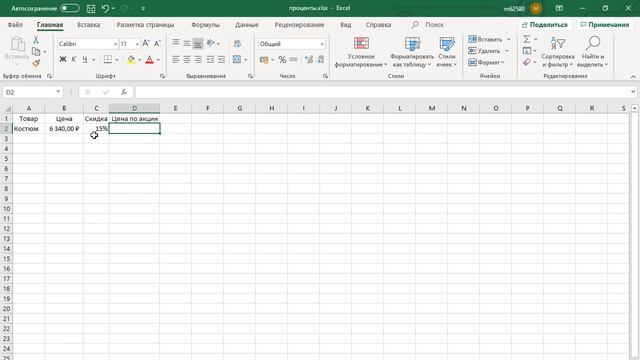The height and width of the screenshot is (360, 640).
Task: Click the Merge and Center icon
Action: 237,60
